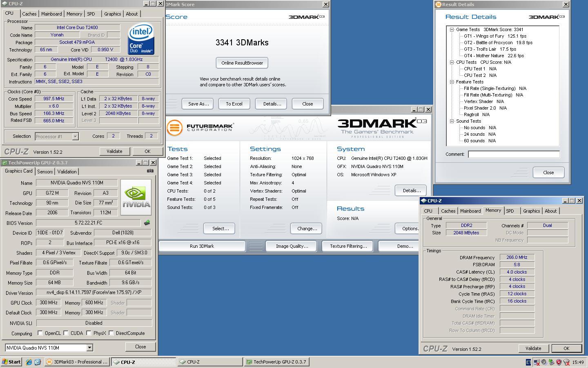Click the 3341 3DMarks score text

242,43
